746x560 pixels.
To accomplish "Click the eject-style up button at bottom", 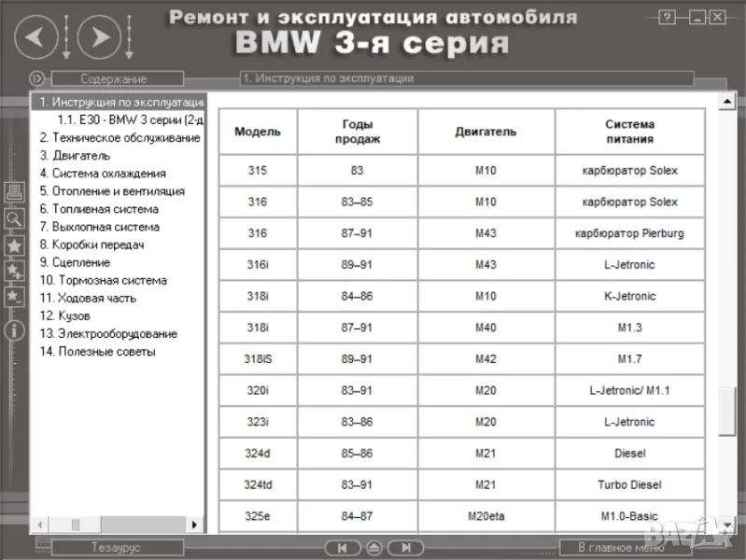I will coord(373,548).
